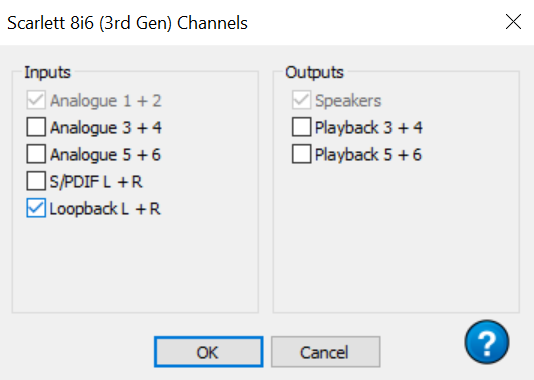Click the dialog title 'Scarlett 8i6 (3rd Gen) Channels'
Image resolution: width=534 pixels, height=380 pixels.
(x=127, y=23)
